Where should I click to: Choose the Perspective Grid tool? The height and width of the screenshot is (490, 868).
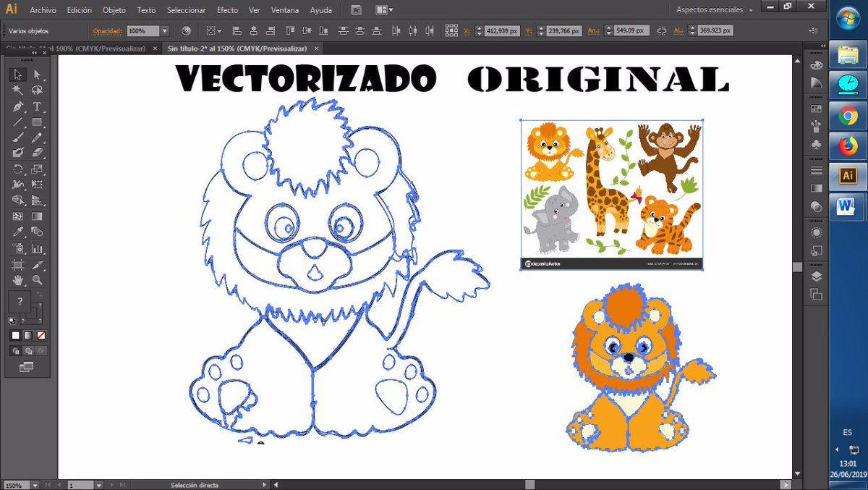pos(37,200)
